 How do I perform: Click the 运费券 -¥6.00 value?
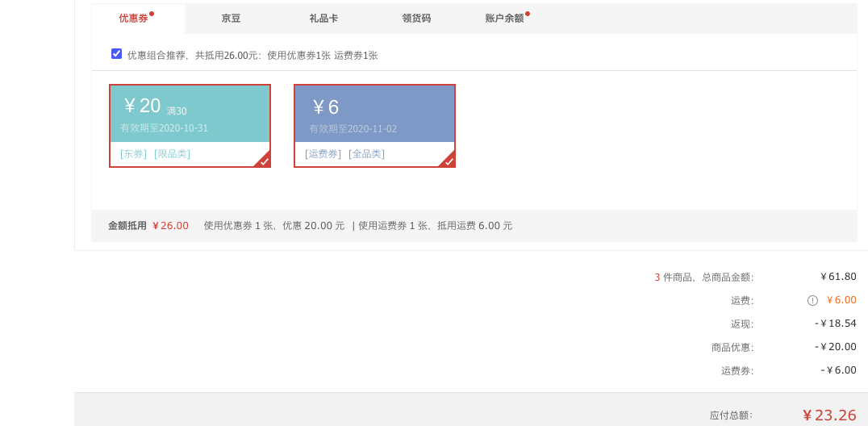(x=838, y=370)
